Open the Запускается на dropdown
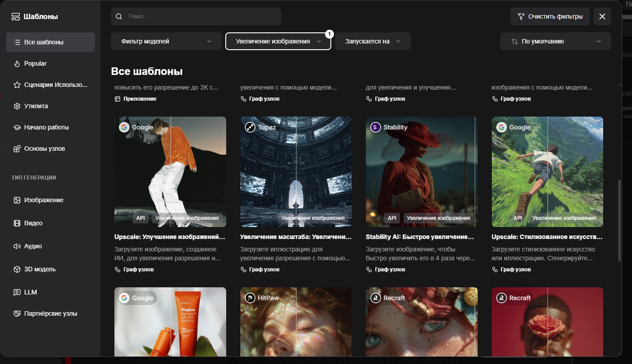This screenshot has height=364, width=632. click(373, 41)
